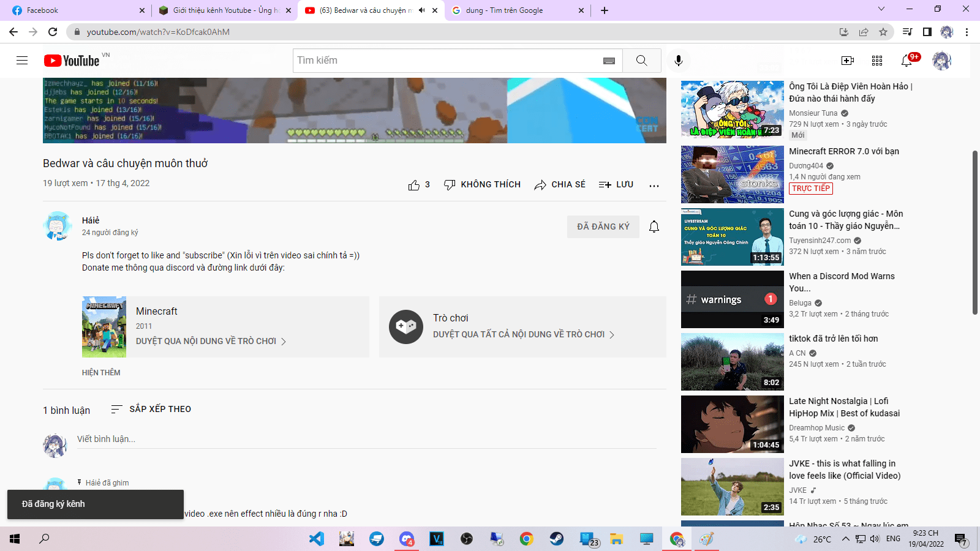Go to YouTube home via the logo

coord(72,61)
